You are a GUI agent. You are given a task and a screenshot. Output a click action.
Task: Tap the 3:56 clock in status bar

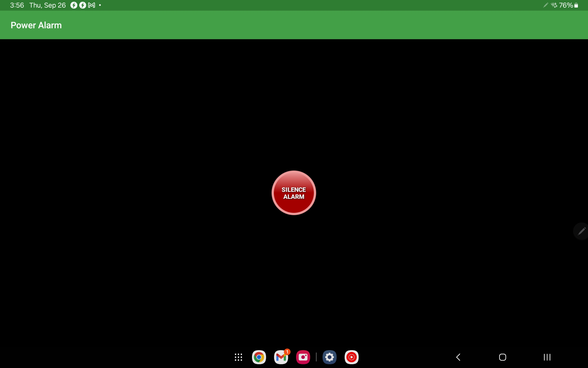17,5
